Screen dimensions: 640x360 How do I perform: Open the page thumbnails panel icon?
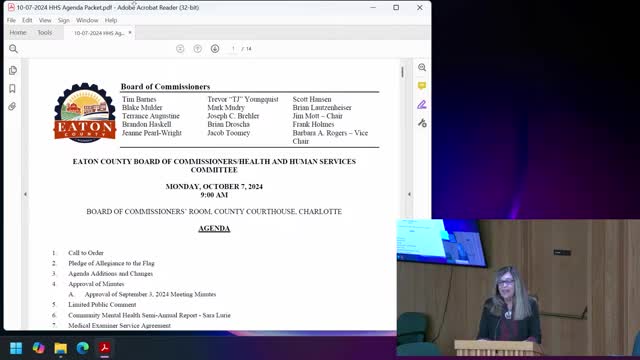[13, 70]
